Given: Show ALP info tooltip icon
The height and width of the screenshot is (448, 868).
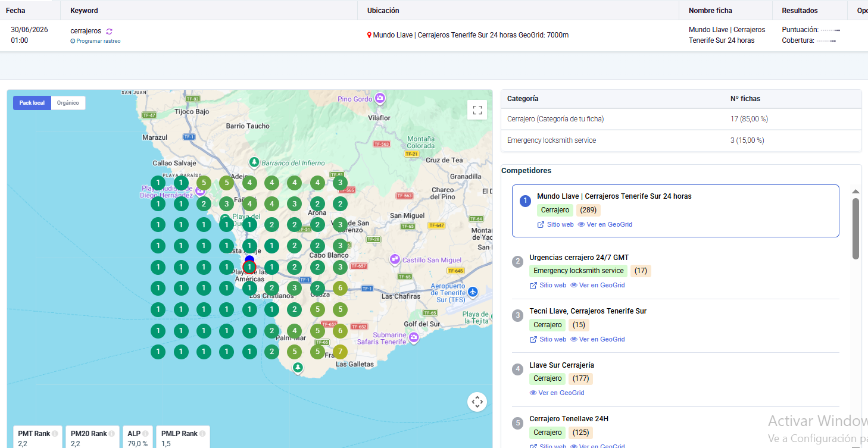Looking at the screenshot, I should click(x=146, y=434).
